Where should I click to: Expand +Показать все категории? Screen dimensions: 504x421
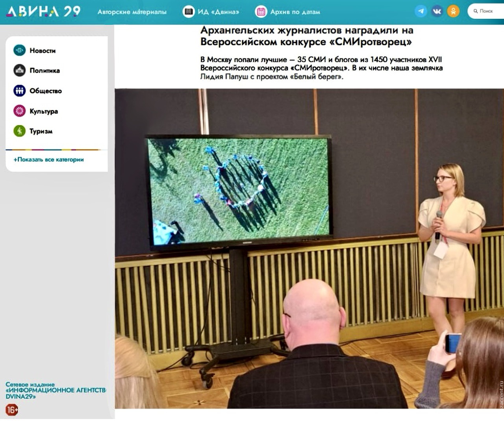tap(48, 159)
